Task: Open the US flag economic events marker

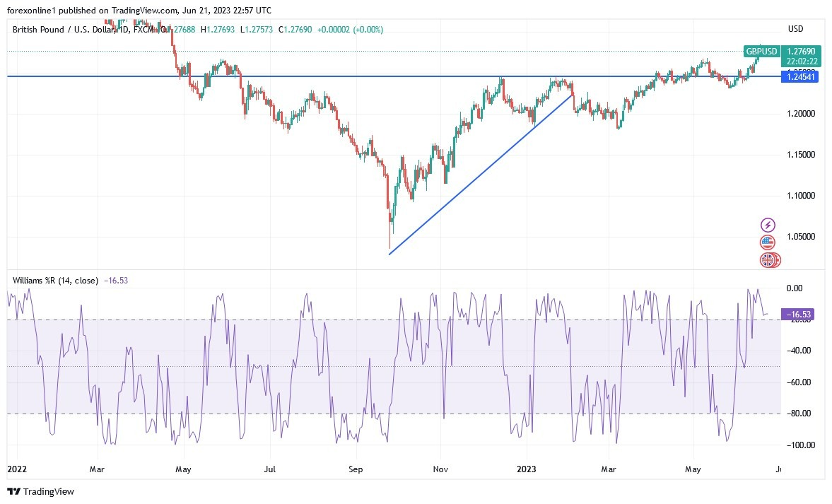Action: click(768, 242)
